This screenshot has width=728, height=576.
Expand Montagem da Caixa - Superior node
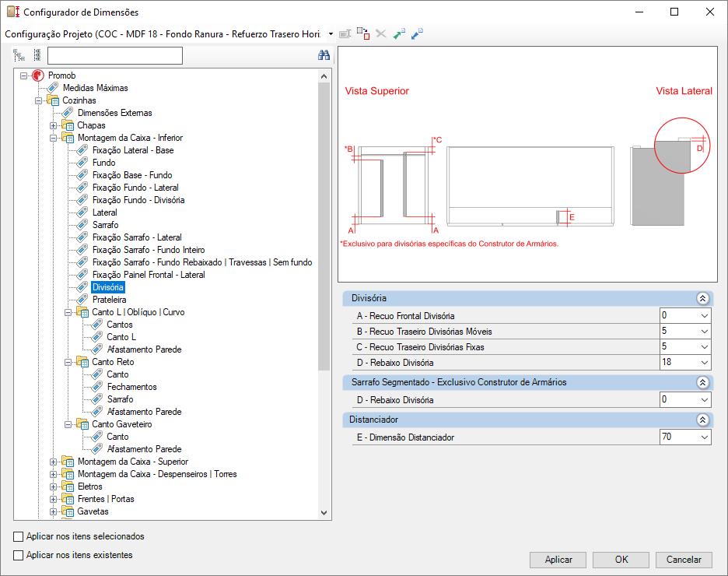pyautogui.click(x=54, y=462)
